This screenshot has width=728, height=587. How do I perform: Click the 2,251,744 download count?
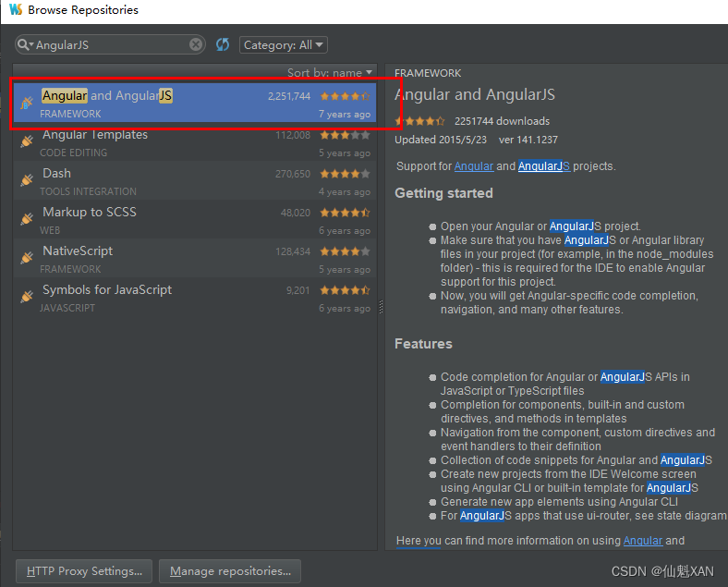pos(289,96)
